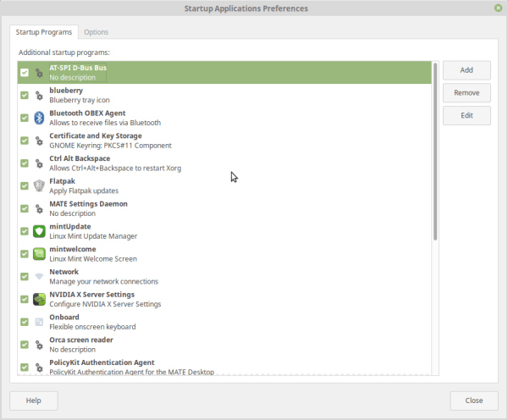Select 'PolicyKit Authentication Agent' row text
The image size is (508, 420).
coord(131,367)
